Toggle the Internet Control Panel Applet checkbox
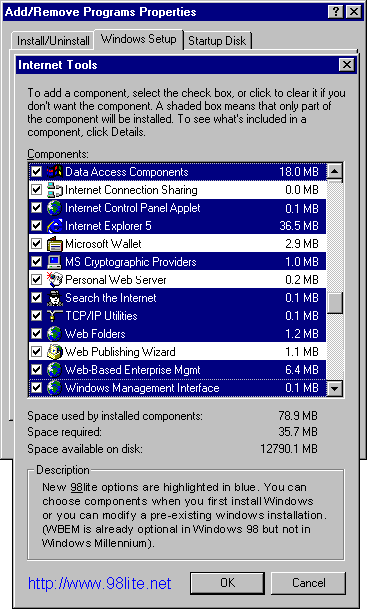This screenshot has width=367, height=609. coord(37,208)
